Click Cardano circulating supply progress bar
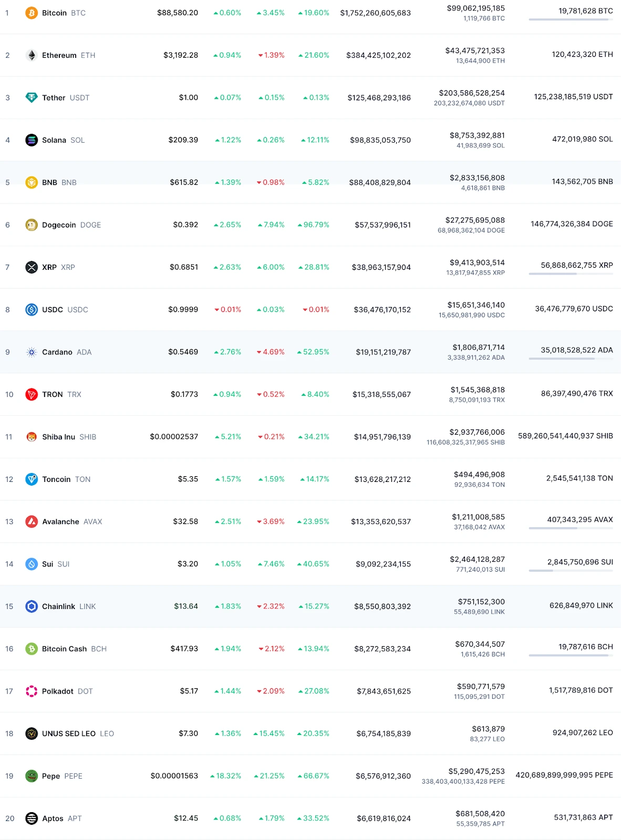The width and height of the screenshot is (621, 840). coord(571,359)
